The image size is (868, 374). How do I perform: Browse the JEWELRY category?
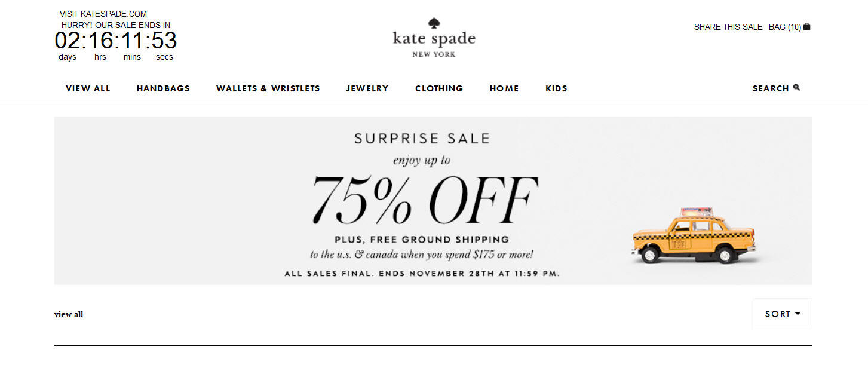[x=367, y=88]
